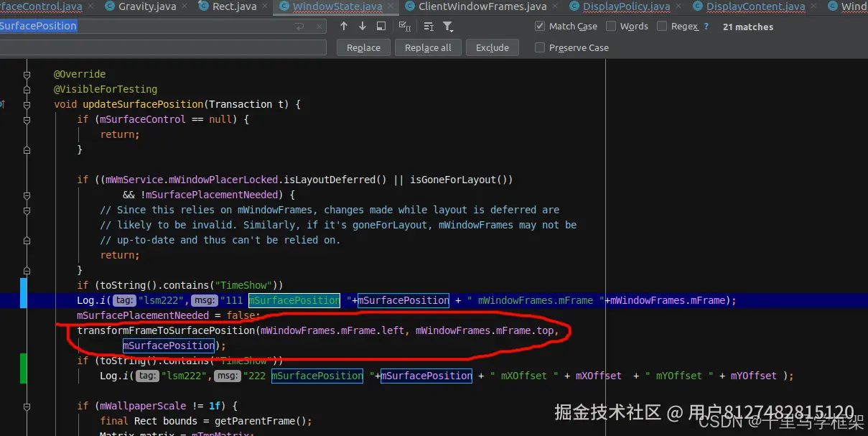Collapse the updateSurfacePosition method fold marker
The image size is (868, 436).
(27, 104)
